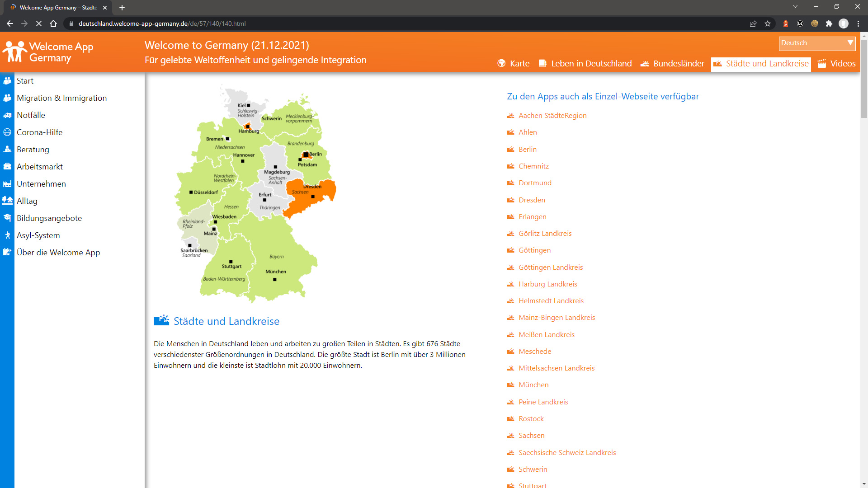Open the Karte menu item

pyautogui.click(x=514, y=64)
